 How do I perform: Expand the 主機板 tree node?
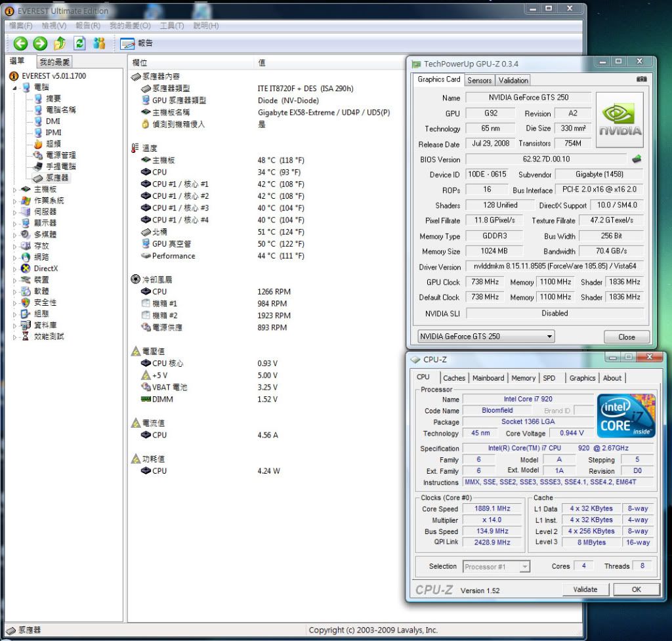pyautogui.click(x=14, y=190)
